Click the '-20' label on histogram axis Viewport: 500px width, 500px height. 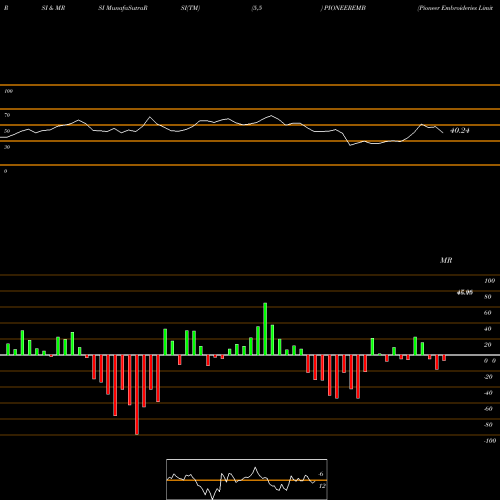pos(488,377)
